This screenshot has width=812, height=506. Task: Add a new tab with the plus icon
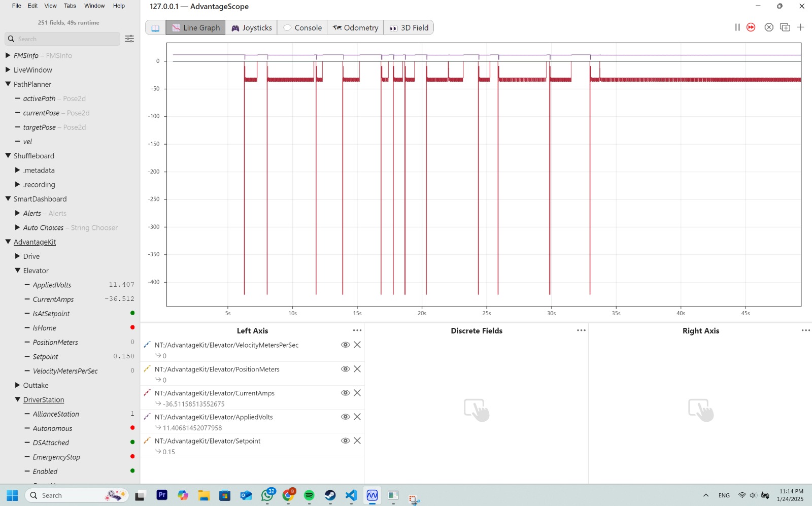tap(801, 27)
